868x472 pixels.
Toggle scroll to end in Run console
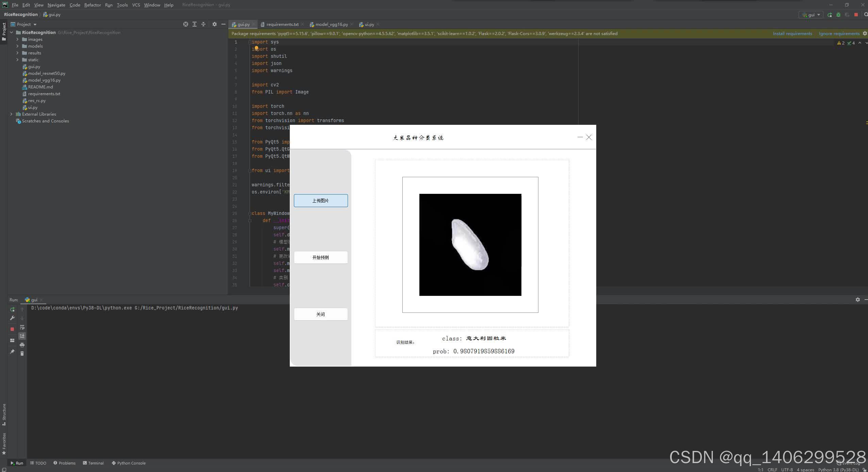coord(22,336)
